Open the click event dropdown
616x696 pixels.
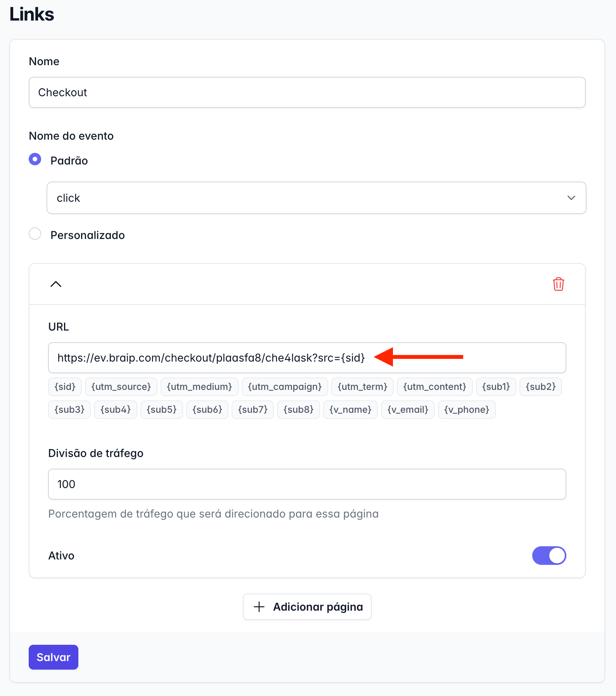coord(316,198)
